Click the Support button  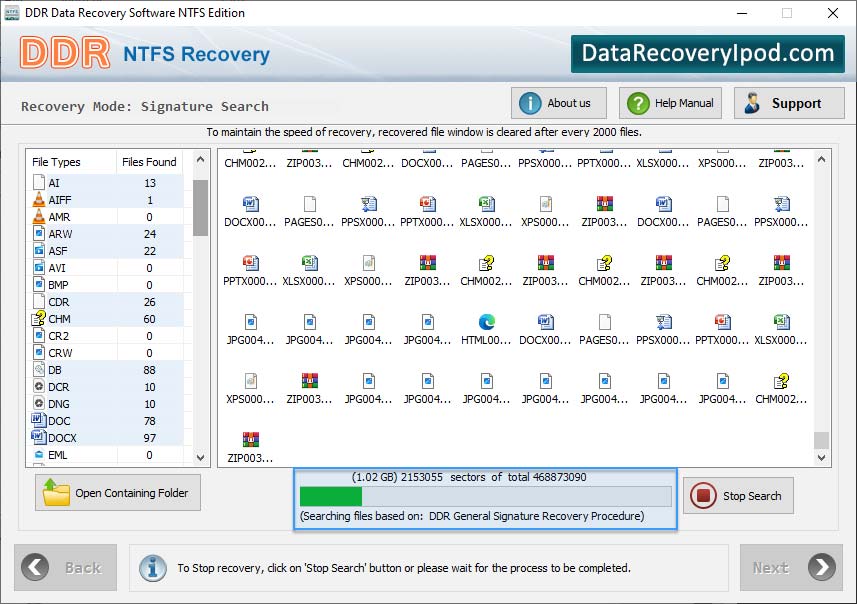coord(789,103)
